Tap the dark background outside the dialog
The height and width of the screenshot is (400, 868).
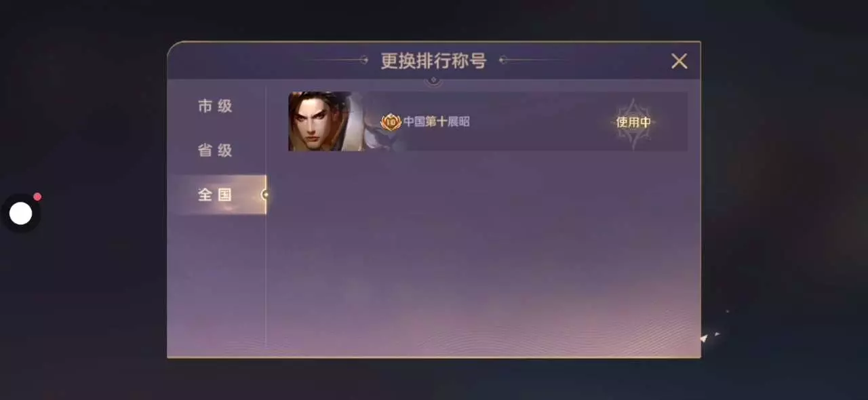[x=780, y=203]
